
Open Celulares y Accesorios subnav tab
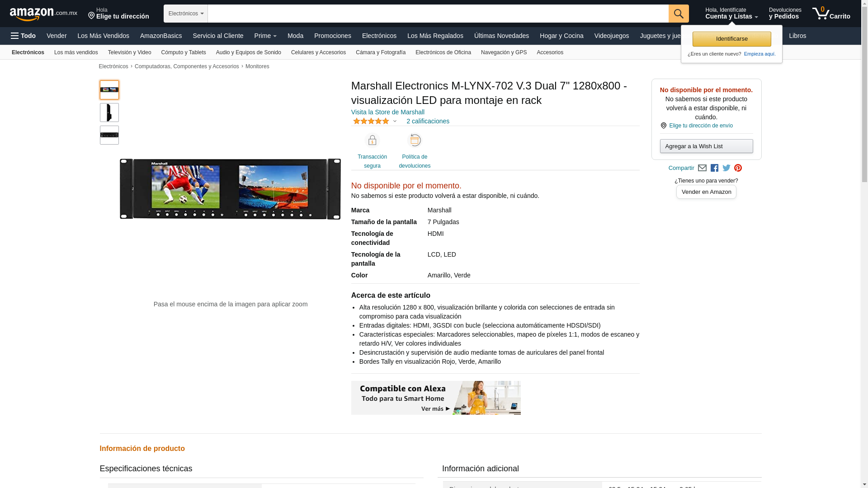318,52
